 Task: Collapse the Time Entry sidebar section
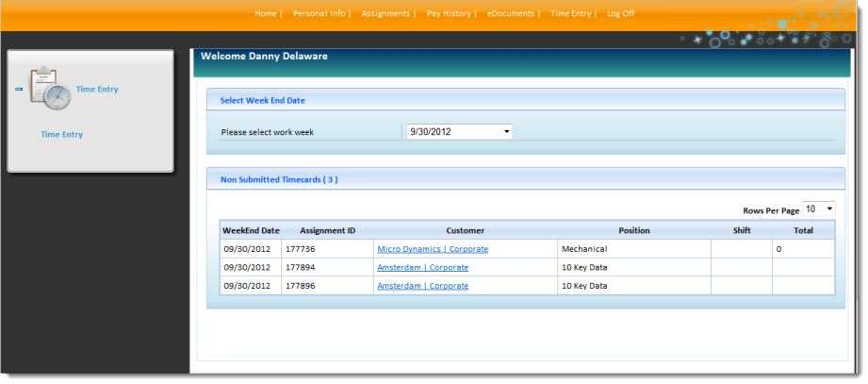(19, 90)
